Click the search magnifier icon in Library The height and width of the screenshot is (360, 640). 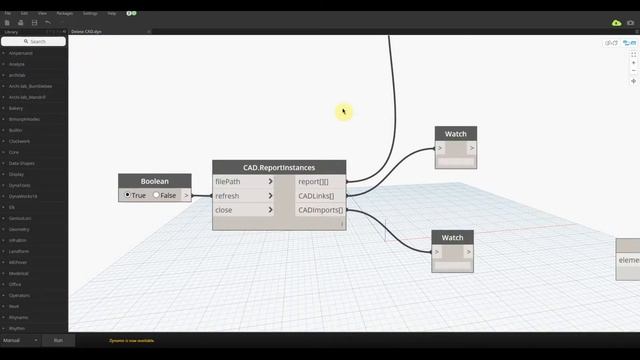(26, 41)
